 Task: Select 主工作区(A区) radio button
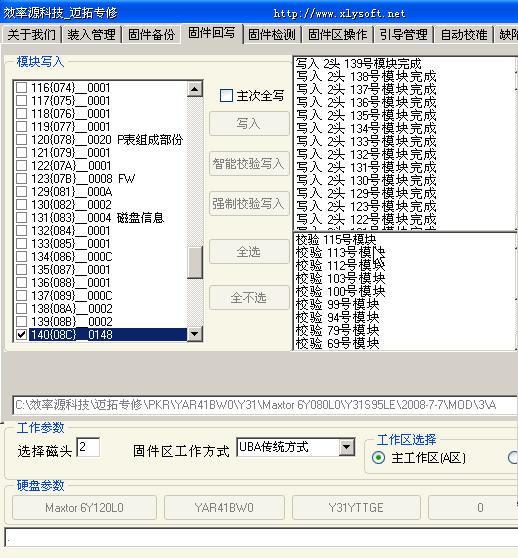378,457
